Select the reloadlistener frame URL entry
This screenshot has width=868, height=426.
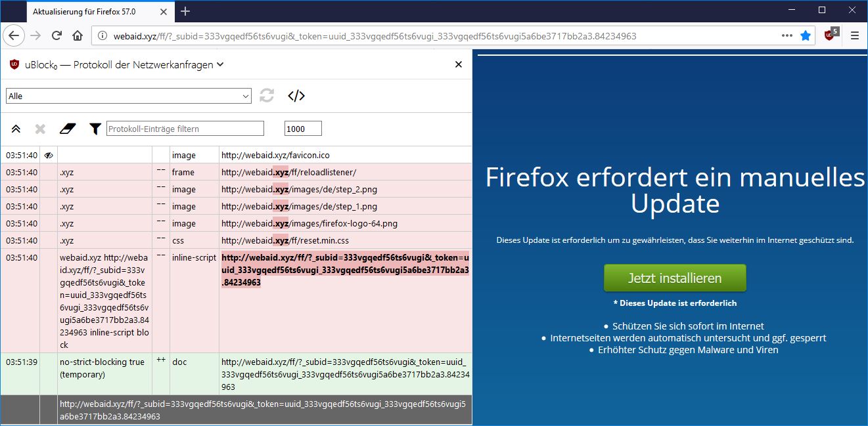288,173
